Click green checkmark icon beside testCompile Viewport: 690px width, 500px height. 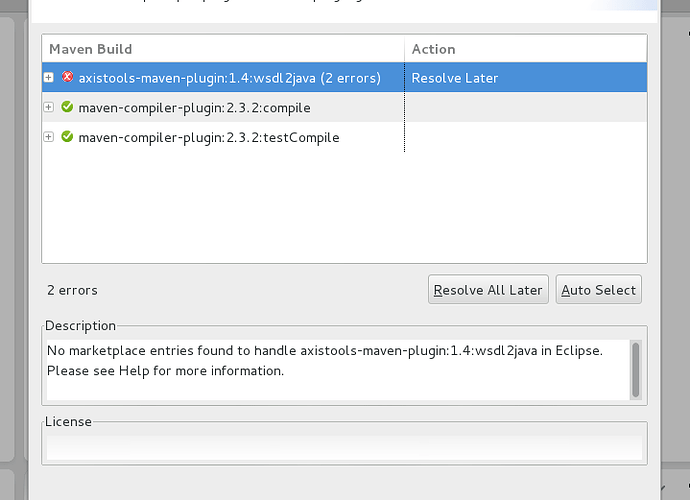[67, 137]
